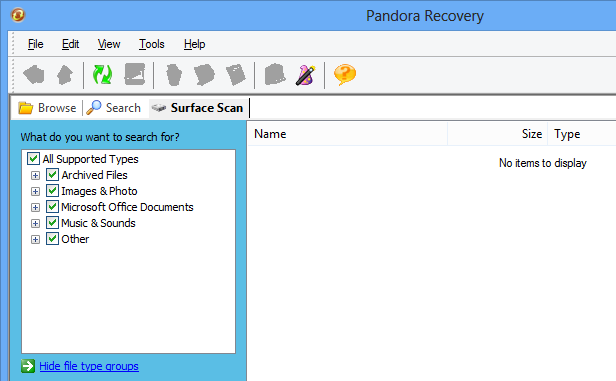Click the Up one level toolbar icon
616x381 pixels.
click(65, 75)
